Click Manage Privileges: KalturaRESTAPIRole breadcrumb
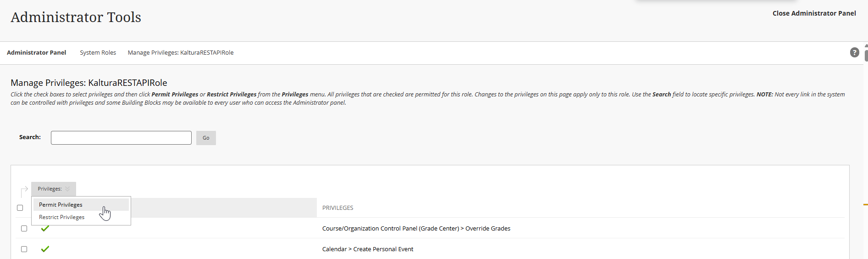Viewport: 868px width, 259px height. click(x=181, y=53)
